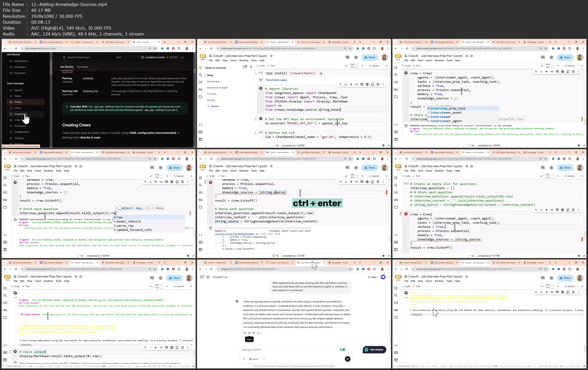Viewport: 588px width, 370px height.
Task: Open the Runtime menu in the Table of contents frame
Action: [244, 60]
